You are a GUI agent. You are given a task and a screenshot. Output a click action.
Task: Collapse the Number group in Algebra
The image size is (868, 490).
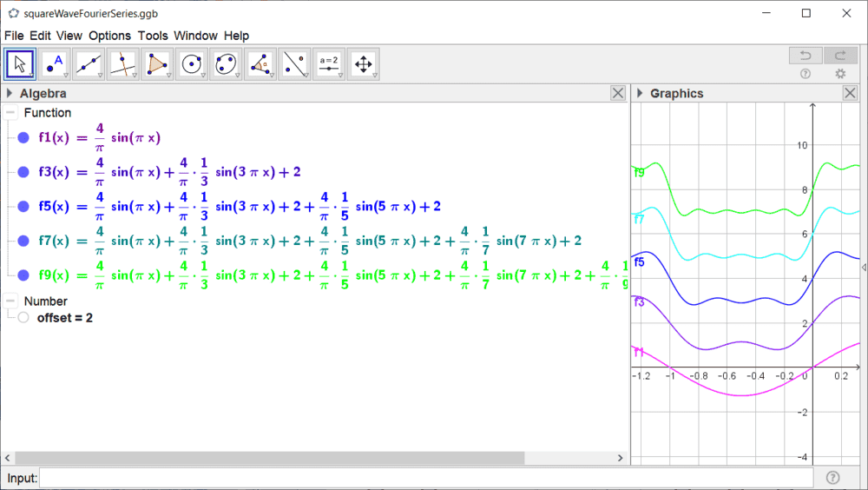click(10, 301)
